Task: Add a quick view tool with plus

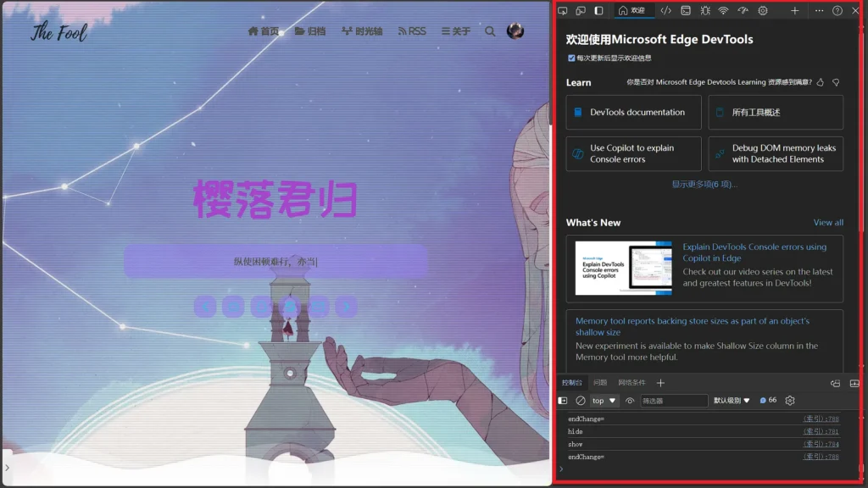Action: pos(660,383)
